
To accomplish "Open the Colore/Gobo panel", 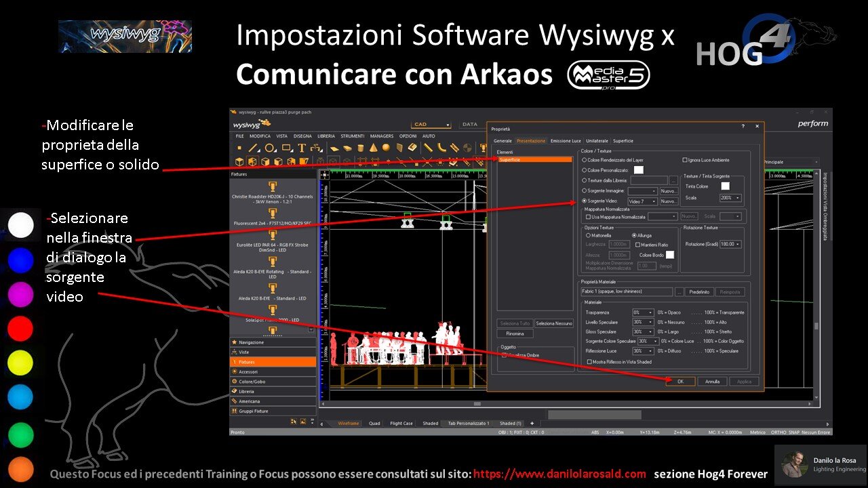I will (x=273, y=382).
